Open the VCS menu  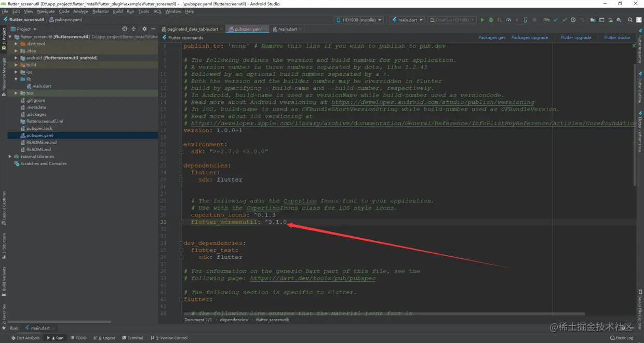tap(157, 11)
